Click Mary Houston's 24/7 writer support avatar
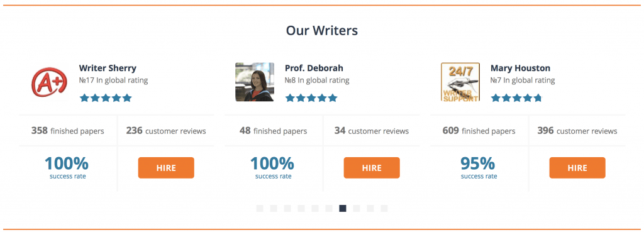Viewport: 644px width, 232px height. [460, 82]
